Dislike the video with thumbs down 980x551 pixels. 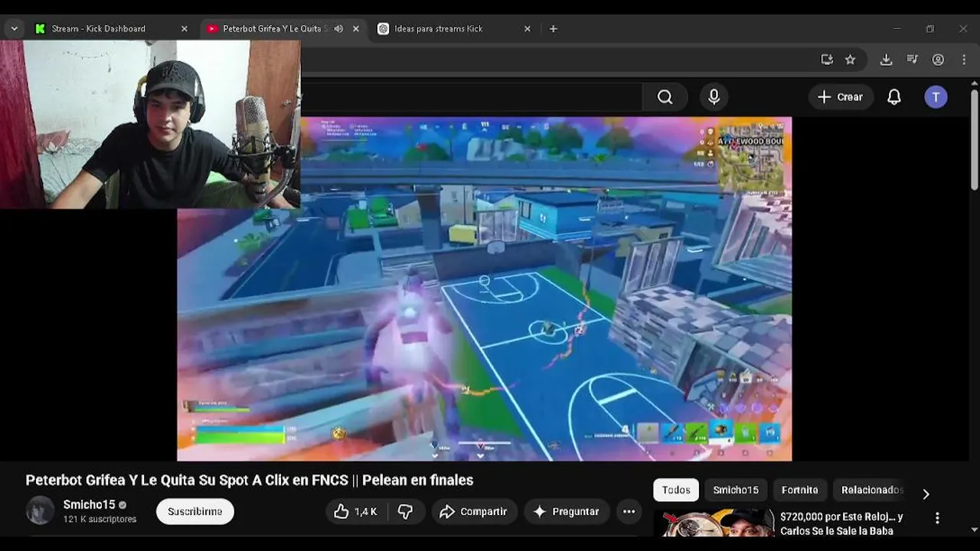pos(405,511)
